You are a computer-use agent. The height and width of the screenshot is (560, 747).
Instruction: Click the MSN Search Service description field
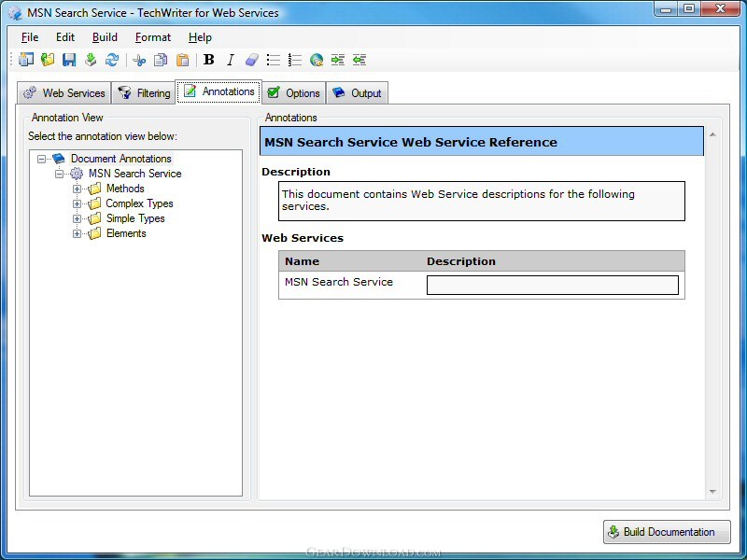[x=553, y=286]
